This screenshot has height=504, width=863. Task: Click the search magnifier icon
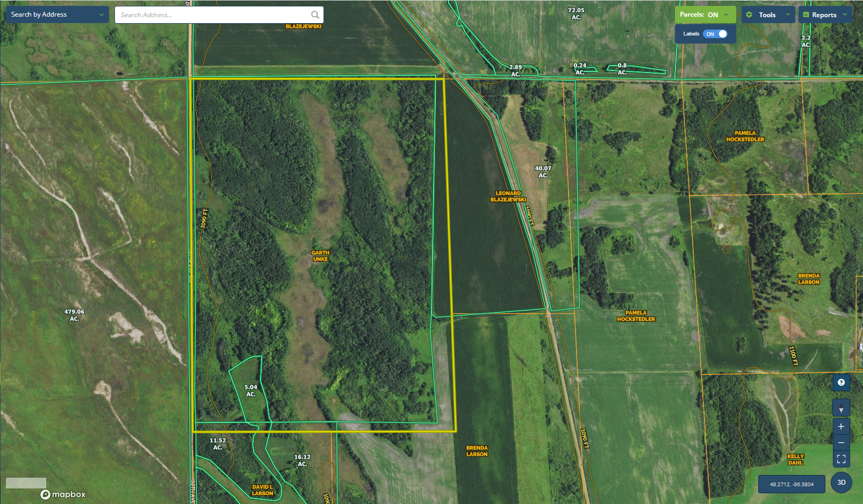[315, 15]
